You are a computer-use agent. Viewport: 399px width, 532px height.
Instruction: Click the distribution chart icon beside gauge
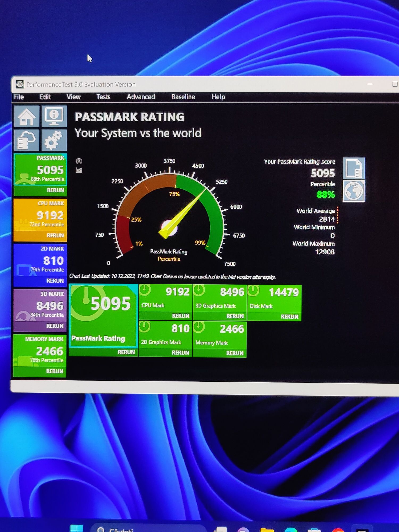(79, 170)
